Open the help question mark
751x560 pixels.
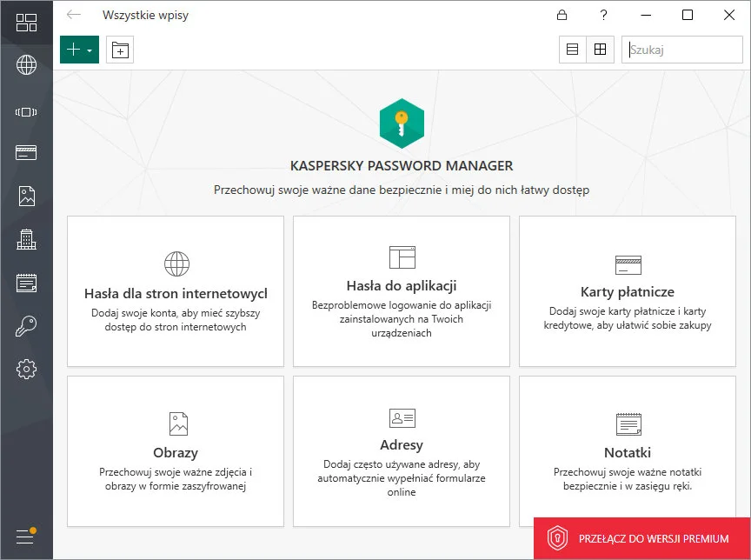[604, 15]
